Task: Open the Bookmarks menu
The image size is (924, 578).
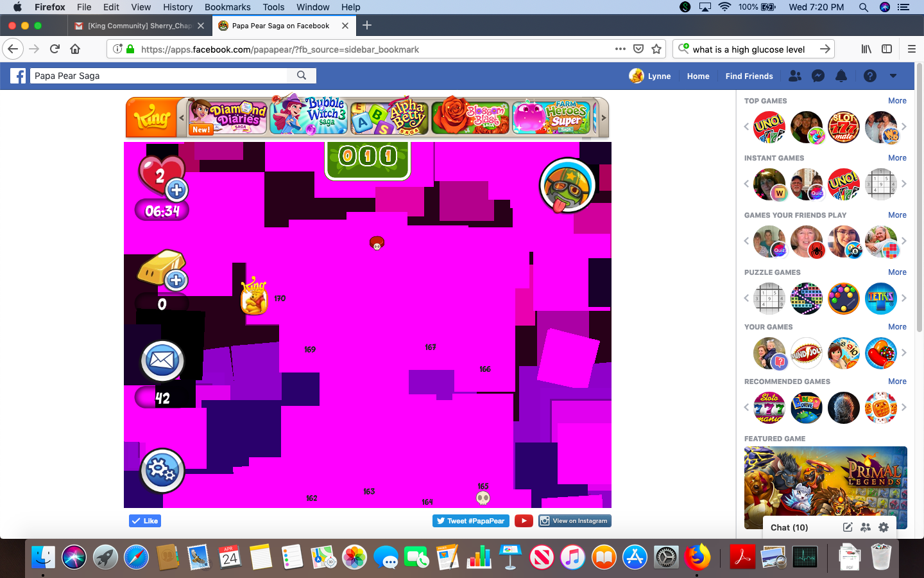Action: tap(228, 7)
